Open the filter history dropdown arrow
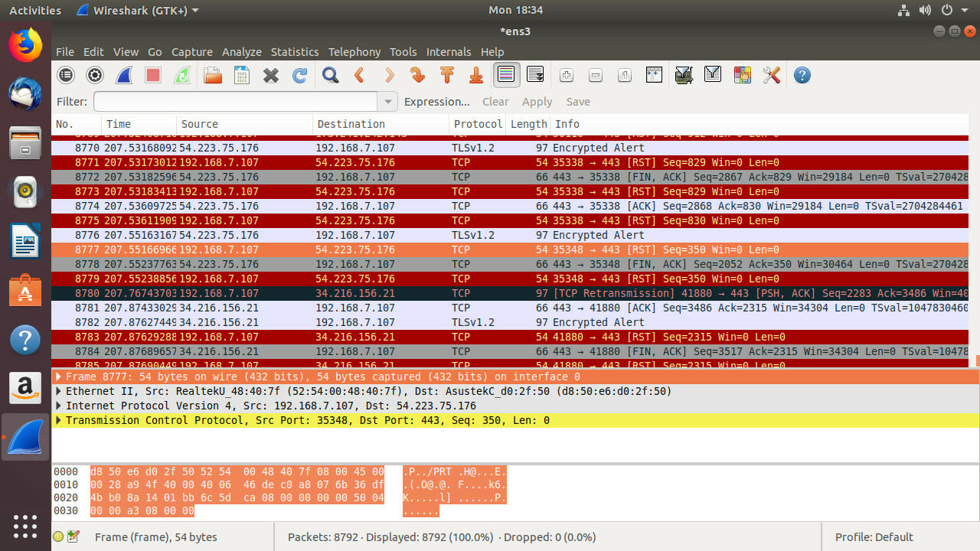Viewport: 980px width, 551px height. (x=388, y=101)
